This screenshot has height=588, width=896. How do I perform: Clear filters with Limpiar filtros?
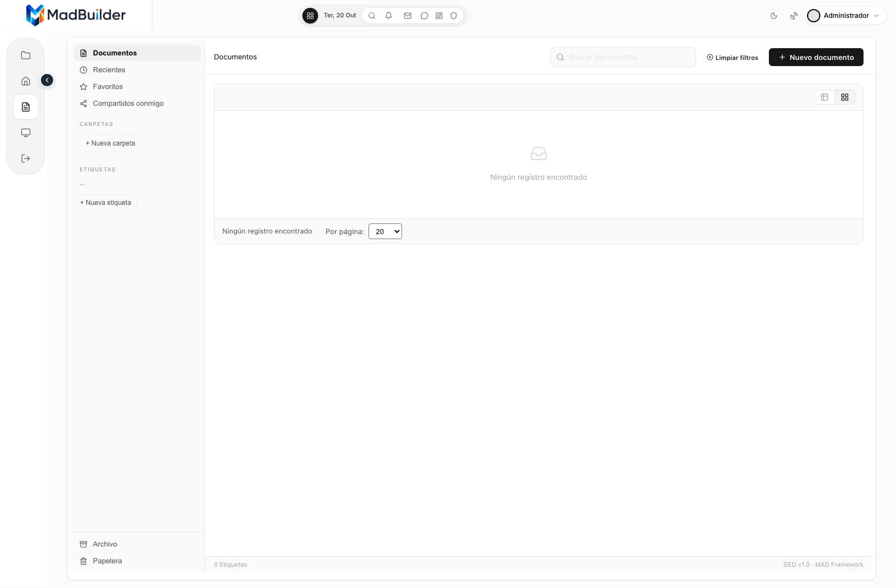pyautogui.click(x=732, y=57)
